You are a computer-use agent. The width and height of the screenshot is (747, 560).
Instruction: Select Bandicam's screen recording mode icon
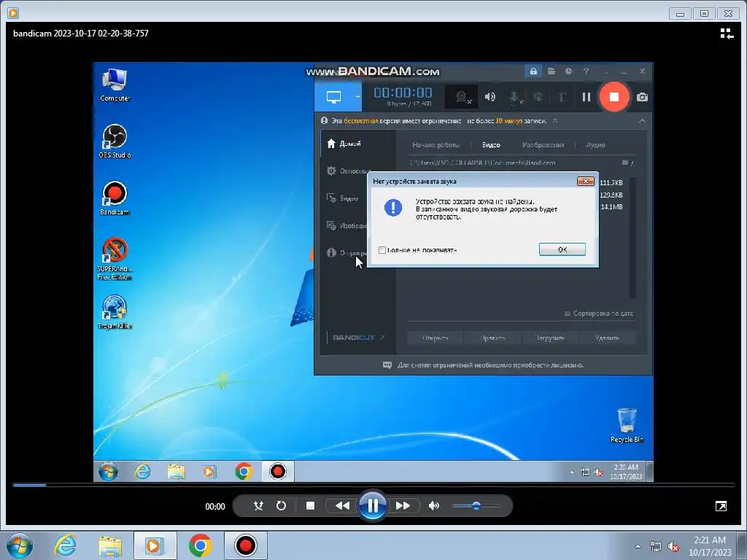(x=333, y=97)
